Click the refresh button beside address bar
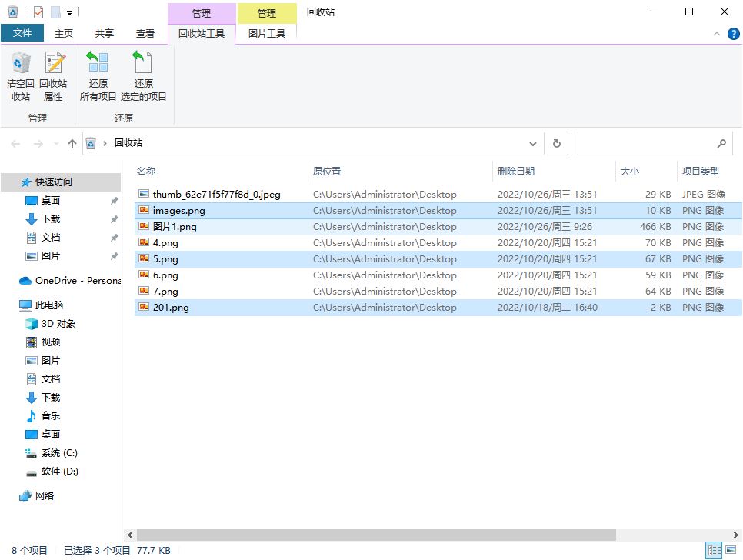Image resolution: width=743 pixels, height=560 pixels. pyautogui.click(x=556, y=143)
